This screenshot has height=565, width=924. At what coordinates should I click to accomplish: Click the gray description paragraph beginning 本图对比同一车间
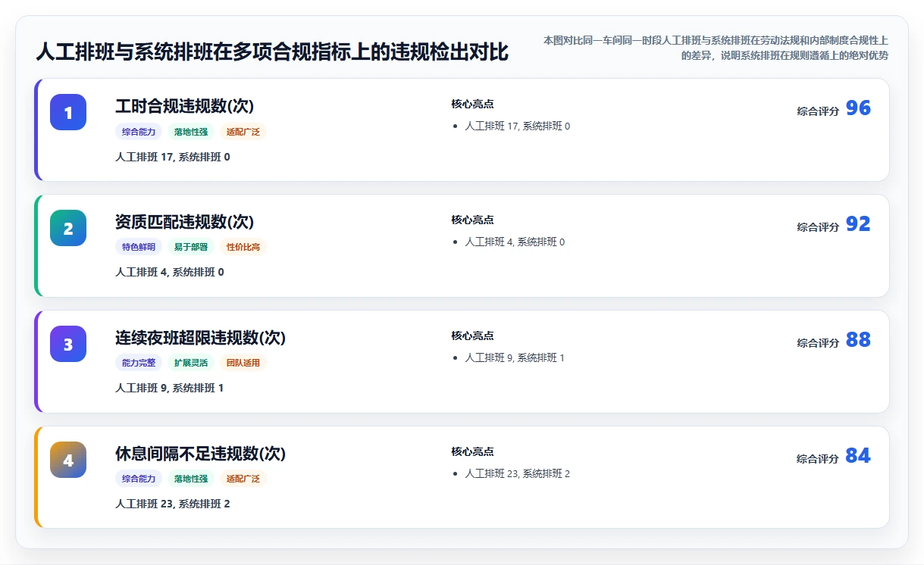tap(716, 48)
